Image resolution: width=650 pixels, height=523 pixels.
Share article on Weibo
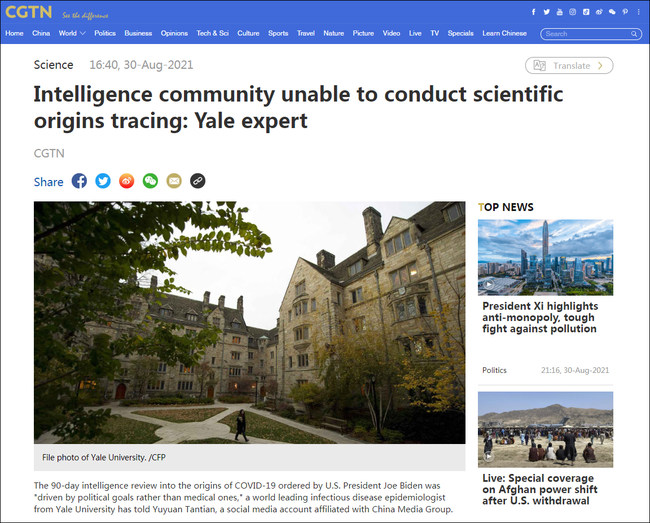click(126, 181)
